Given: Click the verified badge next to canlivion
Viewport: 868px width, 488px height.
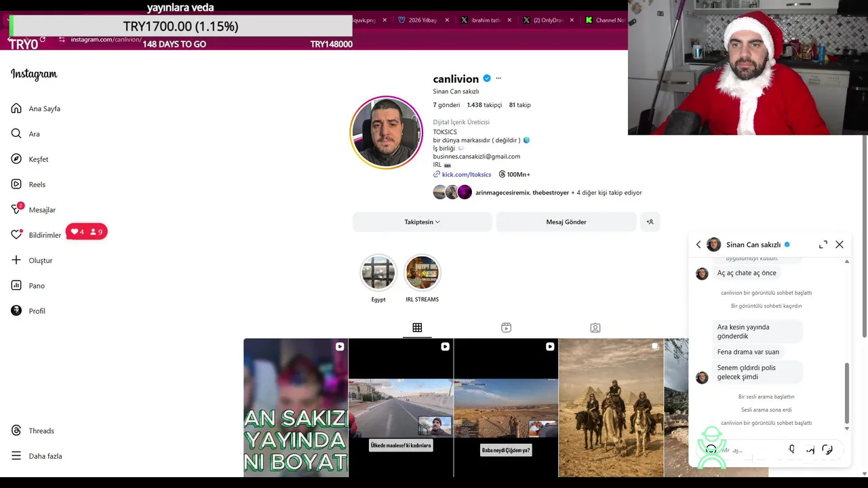Looking at the screenshot, I should [x=487, y=79].
